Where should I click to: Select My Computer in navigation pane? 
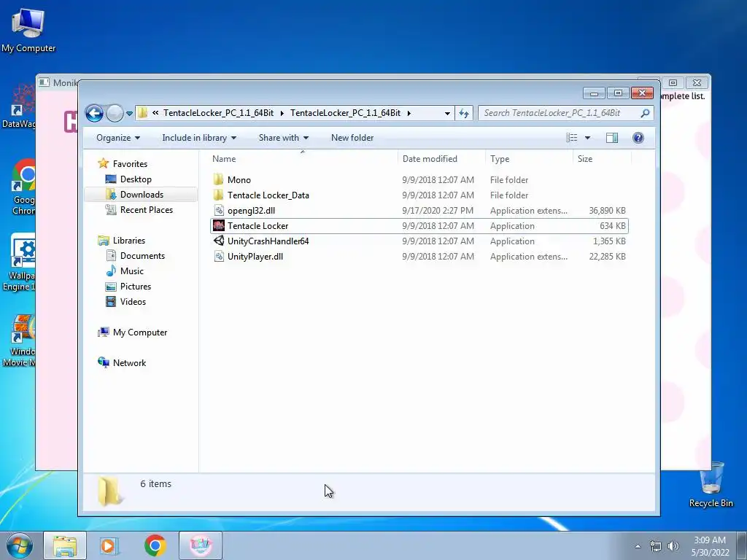139,332
